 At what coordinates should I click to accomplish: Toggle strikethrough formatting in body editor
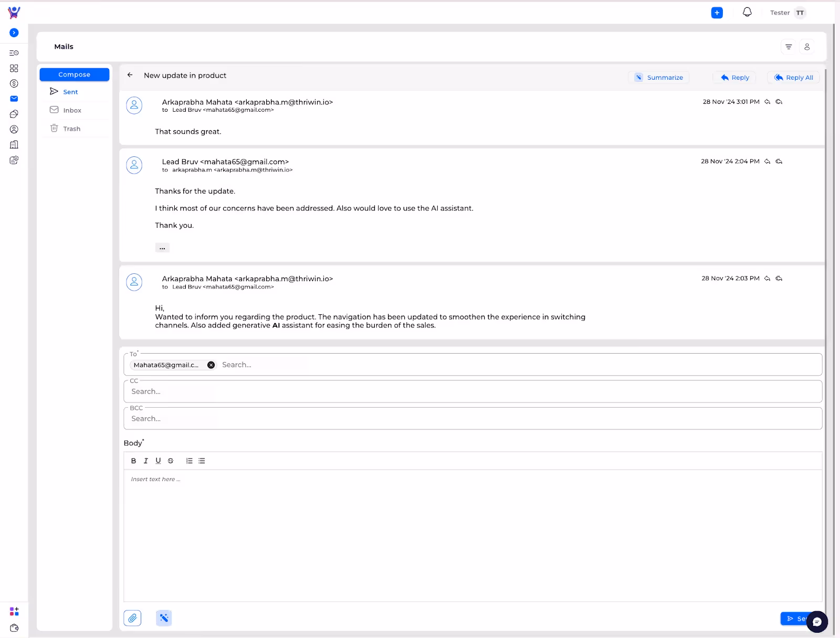click(171, 461)
